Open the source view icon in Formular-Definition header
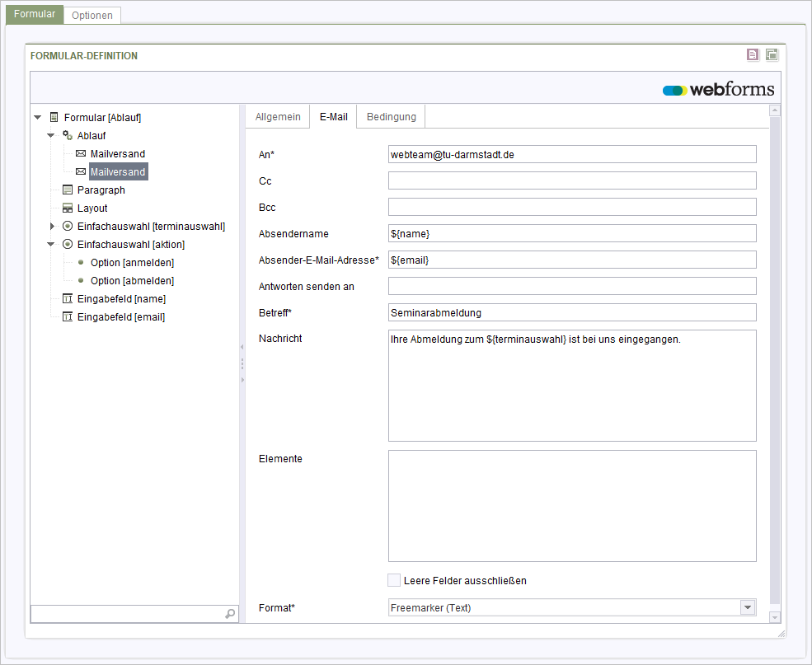Image resolution: width=812 pixels, height=665 pixels. pyautogui.click(x=753, y=54)
